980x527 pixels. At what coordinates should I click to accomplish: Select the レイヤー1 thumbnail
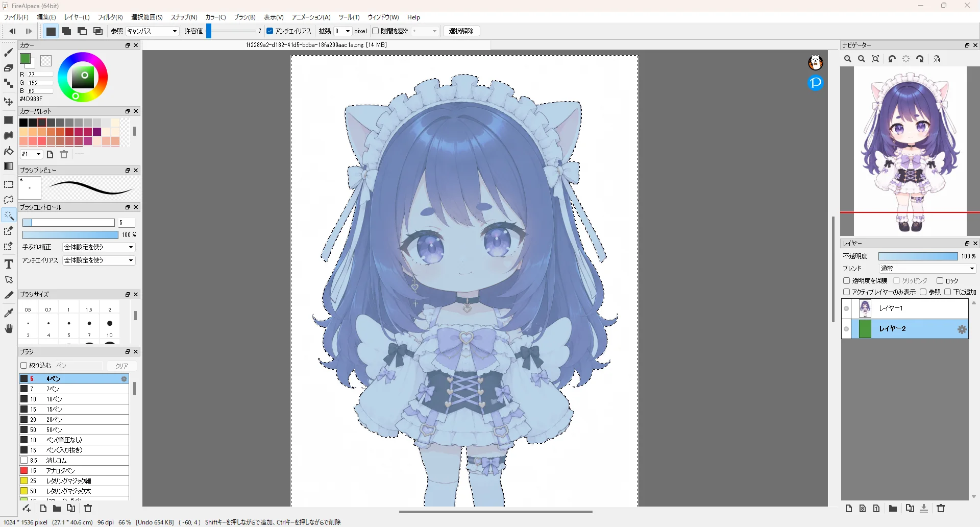point(865,308)
